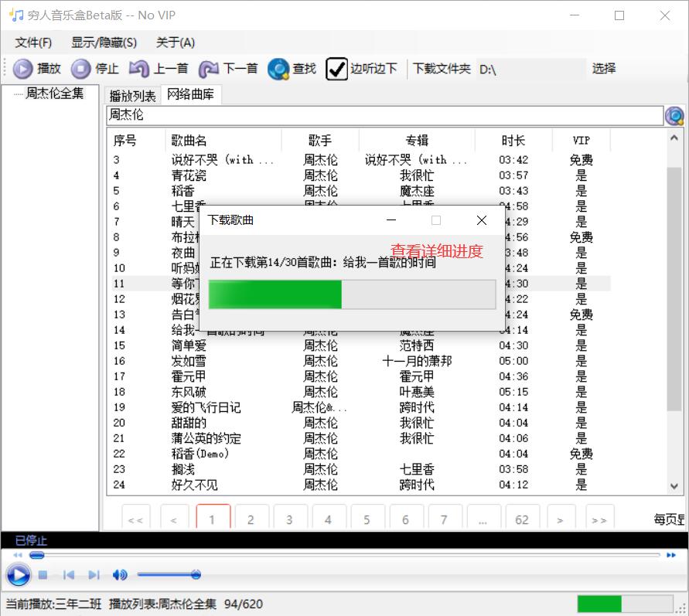Click the download folder path field D:\
Image resolution: width=689 pixels, height=616 pixels.
[530, 69]
